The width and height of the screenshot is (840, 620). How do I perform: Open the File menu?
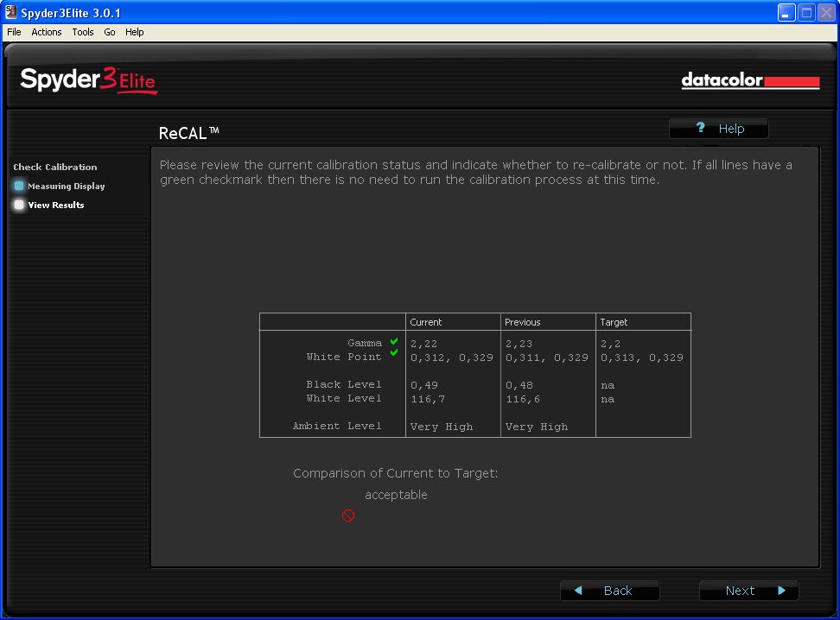(14, 32)
